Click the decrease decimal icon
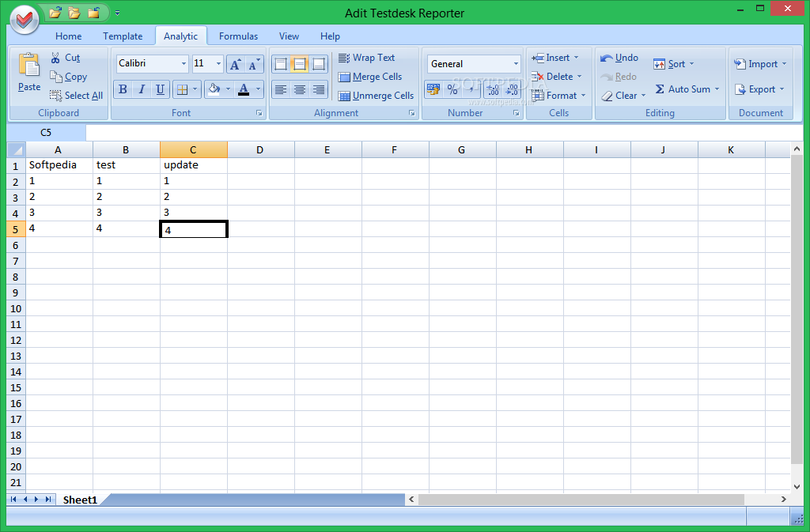 pos(512,89)
